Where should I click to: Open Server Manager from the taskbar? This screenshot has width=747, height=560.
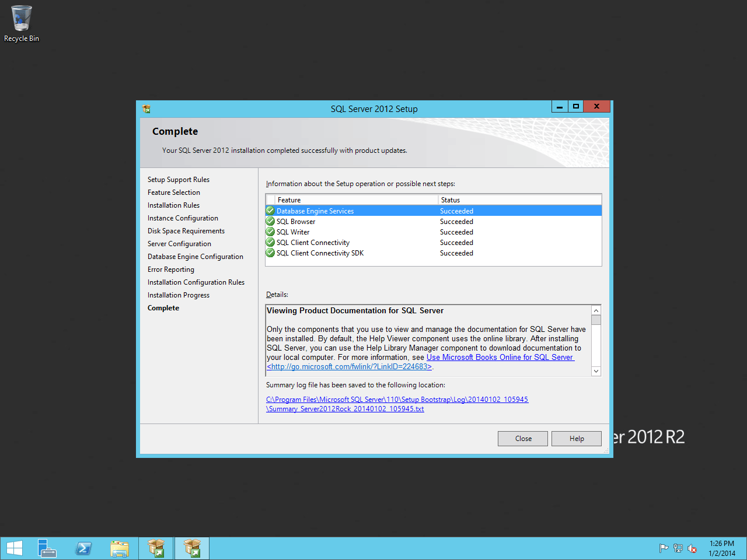47,548
